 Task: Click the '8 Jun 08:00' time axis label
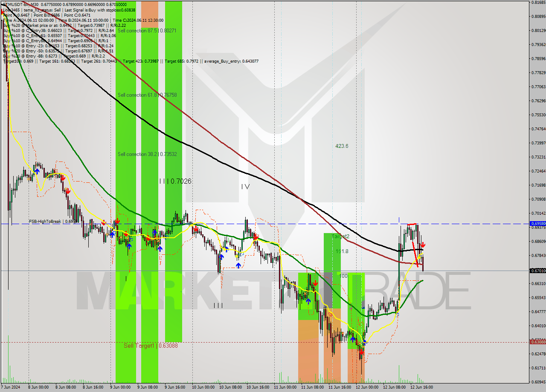pyautogui.click(x=66, y=387)
